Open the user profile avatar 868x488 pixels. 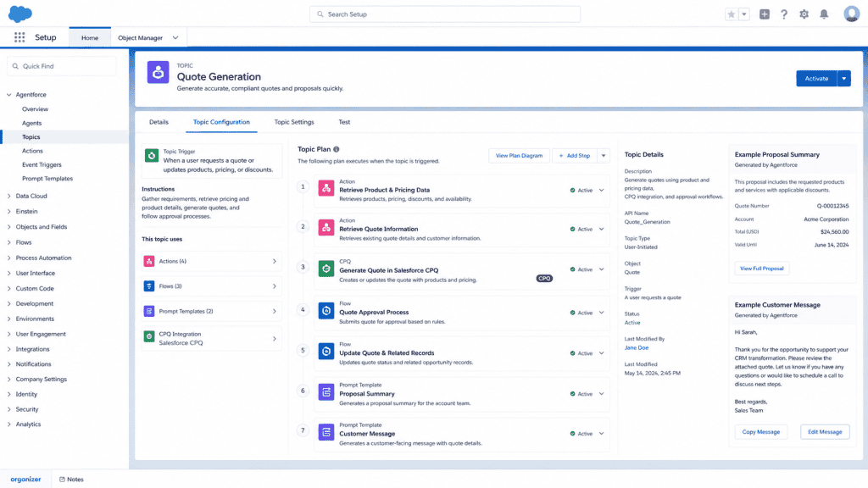pyautogui.click(x=851, y=14)
